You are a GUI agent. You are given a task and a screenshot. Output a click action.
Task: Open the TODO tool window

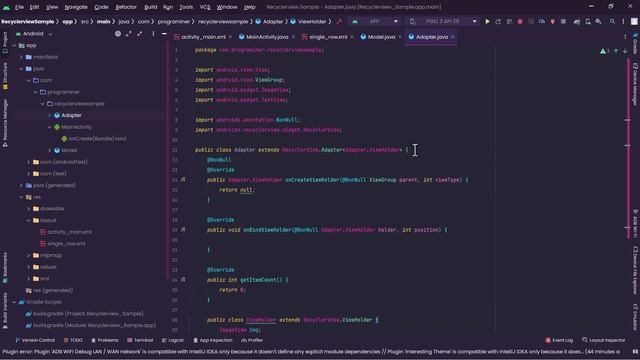point(73,340)
